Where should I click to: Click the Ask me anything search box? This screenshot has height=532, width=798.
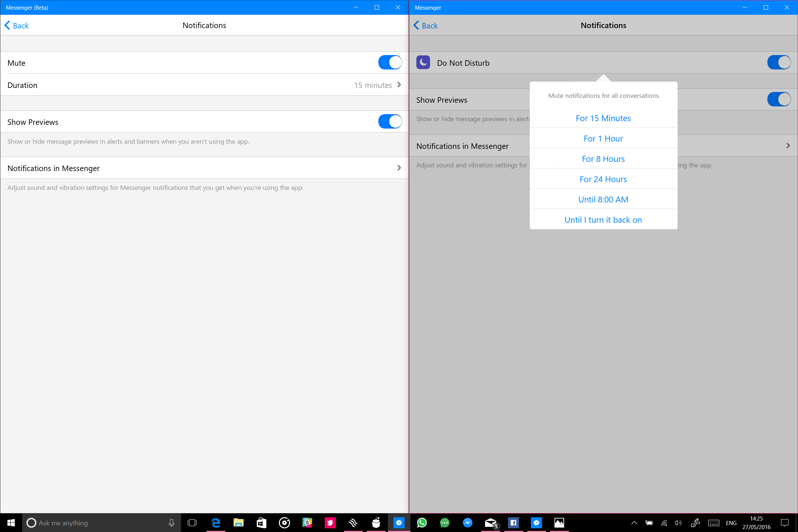[96, 522]
